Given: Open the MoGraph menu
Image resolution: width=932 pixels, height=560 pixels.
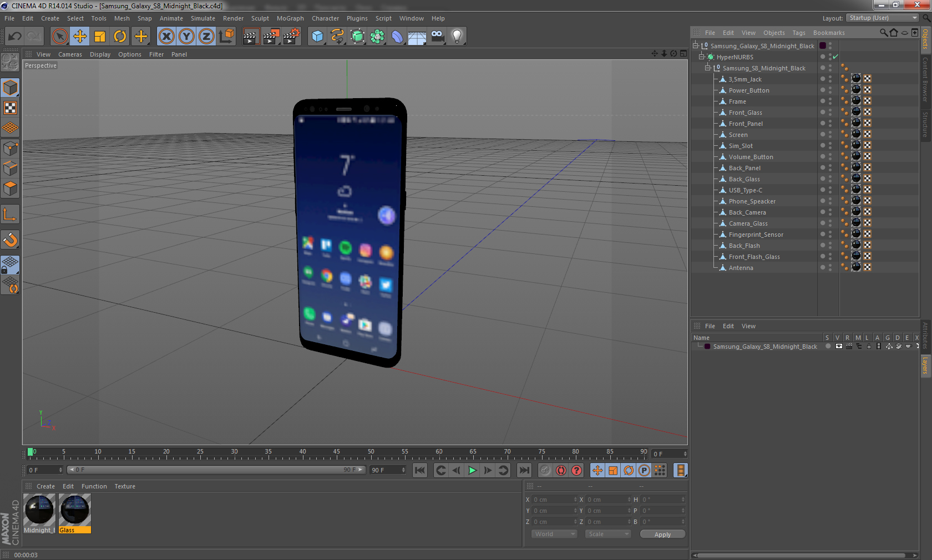Looking at the screenshot, I should pyautogui.click(x=290, y=18).
